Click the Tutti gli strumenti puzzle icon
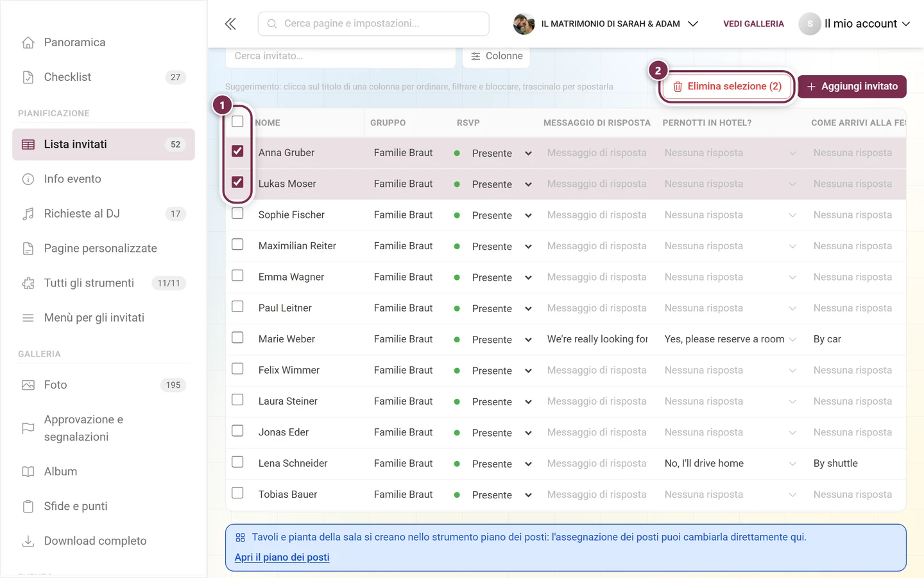The image size is (924, 578). pos(28,283)
